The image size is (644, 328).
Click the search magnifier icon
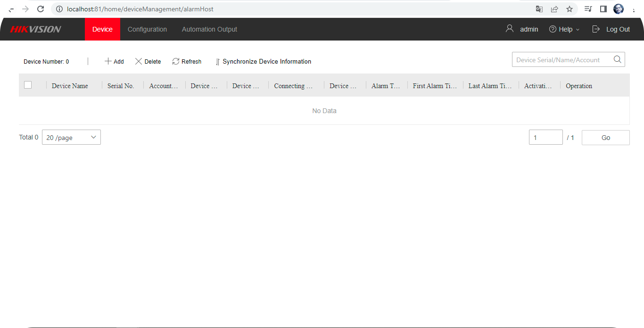[617, 59]
